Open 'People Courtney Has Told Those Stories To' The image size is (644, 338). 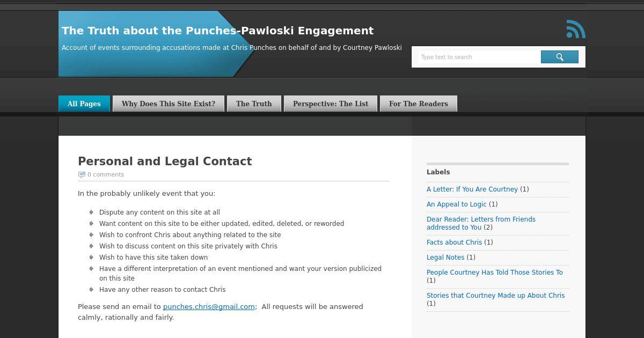[x=495, y=273]
